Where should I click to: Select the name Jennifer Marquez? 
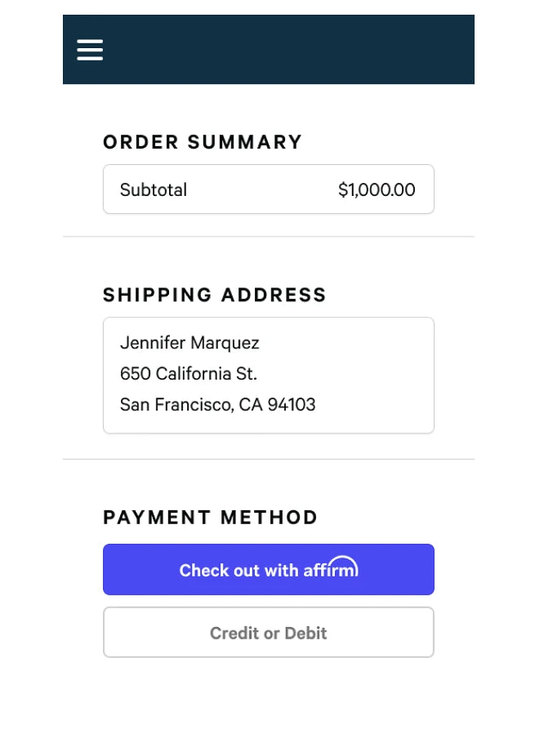pos(189,343)
